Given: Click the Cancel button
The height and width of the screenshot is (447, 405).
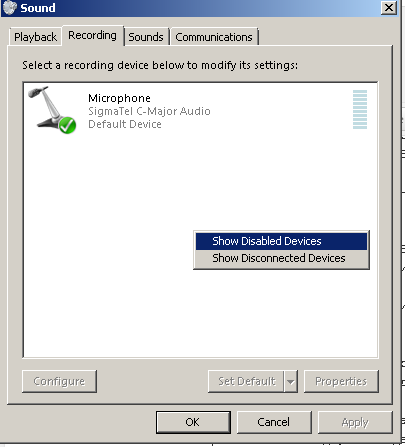Looking at the screenshot, I should coord(274,422).
